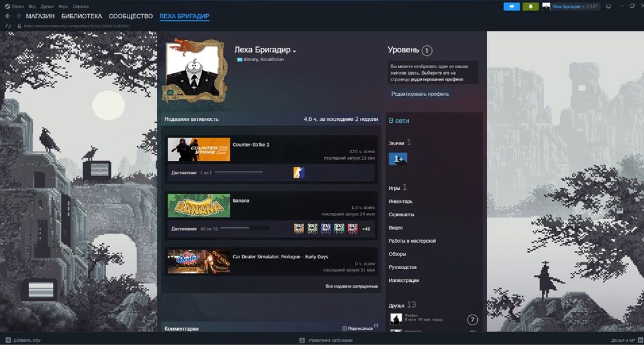Switch to the МАГАЗИН tab
Screen dimensions: 644x345
coord(40,16)
